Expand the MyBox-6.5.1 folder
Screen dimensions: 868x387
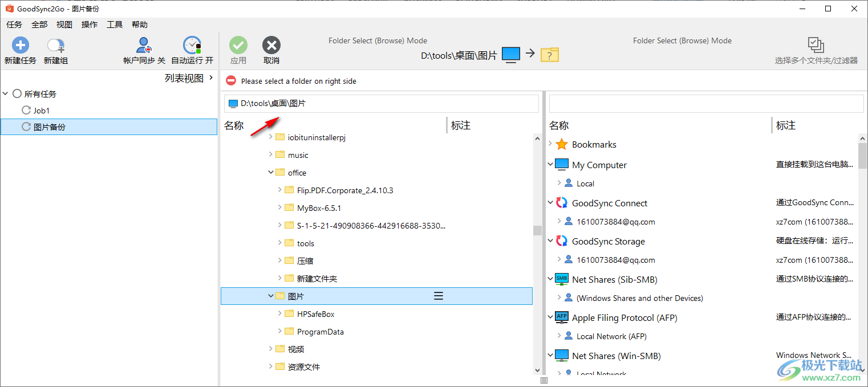[280, 207]
